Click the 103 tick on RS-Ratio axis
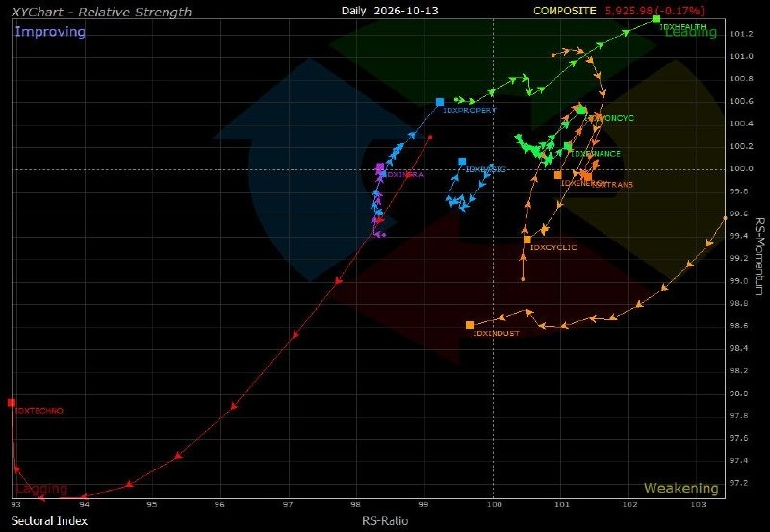 [x=698, y=504]
